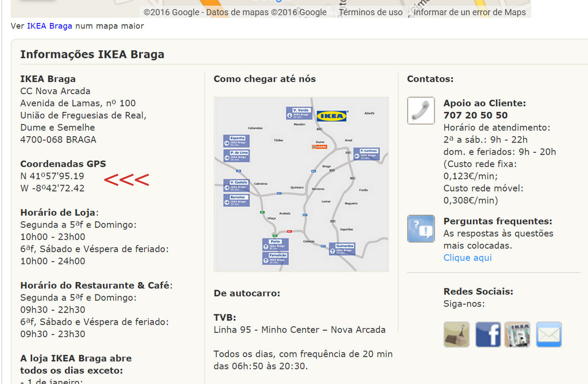
Task: Click the TVB bus heading
Action: [x=225, y=318]
